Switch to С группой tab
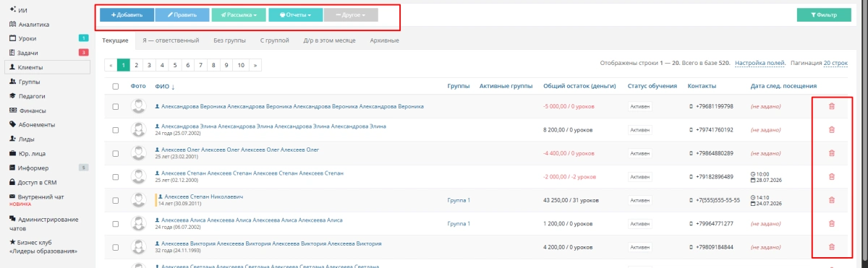The width and height of the screenshot is (868, 268). (275, 40)
